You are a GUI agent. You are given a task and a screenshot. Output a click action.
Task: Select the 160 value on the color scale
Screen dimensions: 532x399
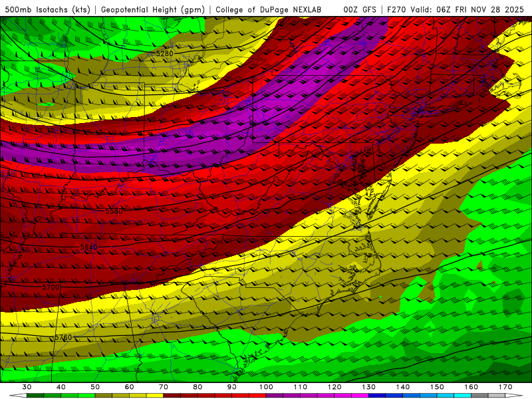tap(471, 387)
